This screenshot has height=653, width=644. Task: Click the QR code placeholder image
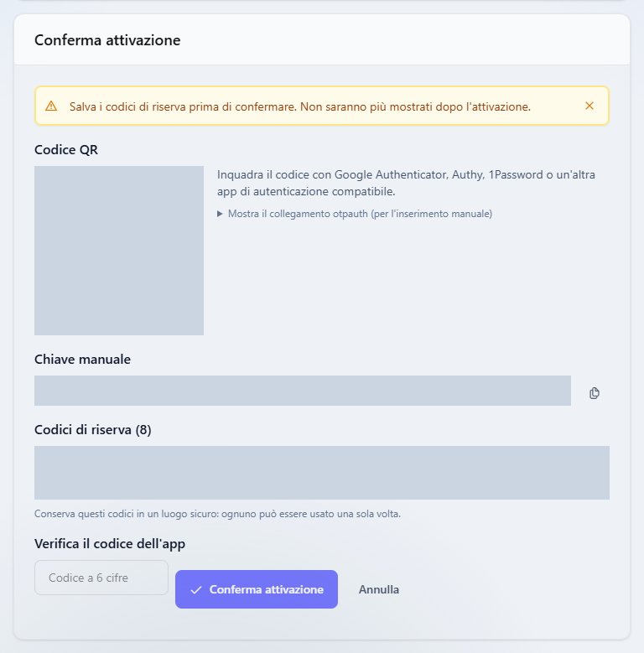119,251
